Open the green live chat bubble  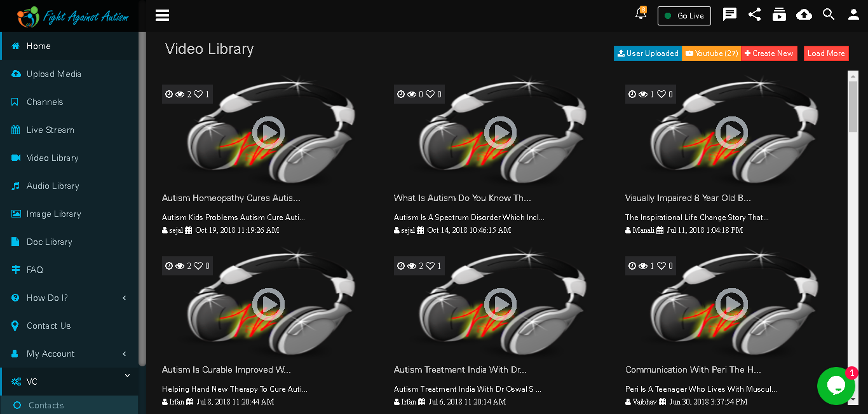[836, 386]
